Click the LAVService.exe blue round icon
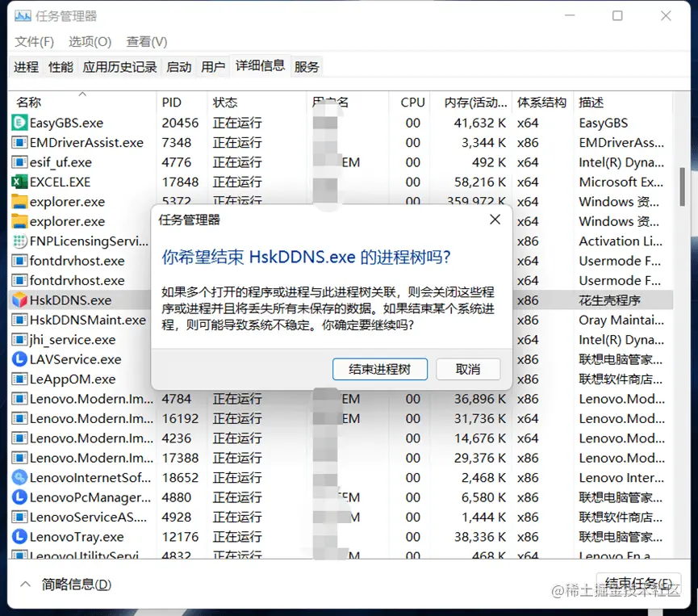Viewport: 698px width, 616px height. [x=19, y=359]
